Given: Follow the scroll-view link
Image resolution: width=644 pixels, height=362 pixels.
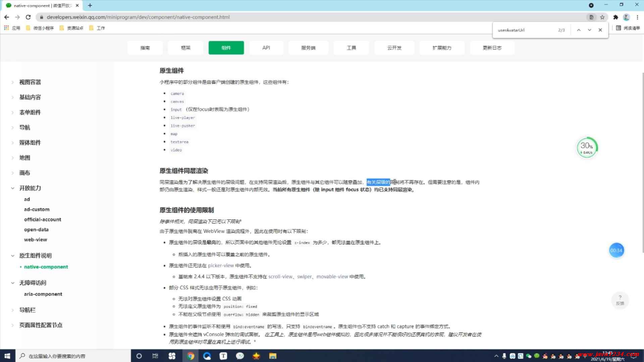Looking at the screenshot, I should coord(280,277).
